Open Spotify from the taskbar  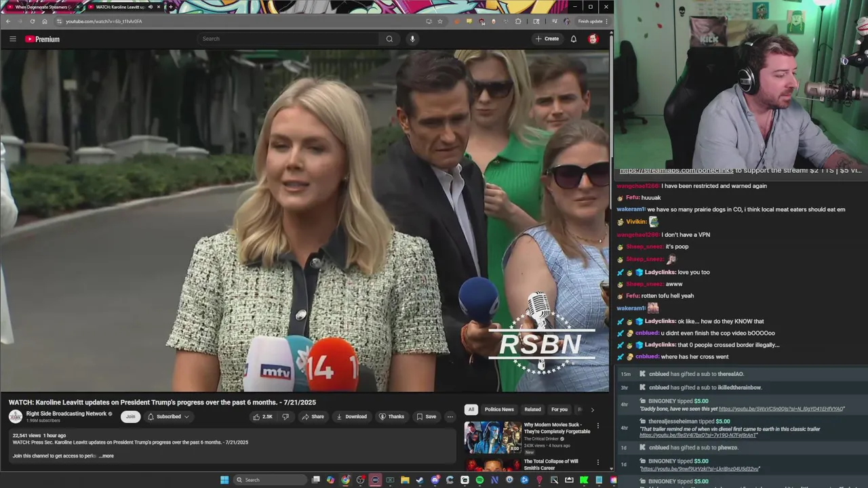tap(479, 480)
